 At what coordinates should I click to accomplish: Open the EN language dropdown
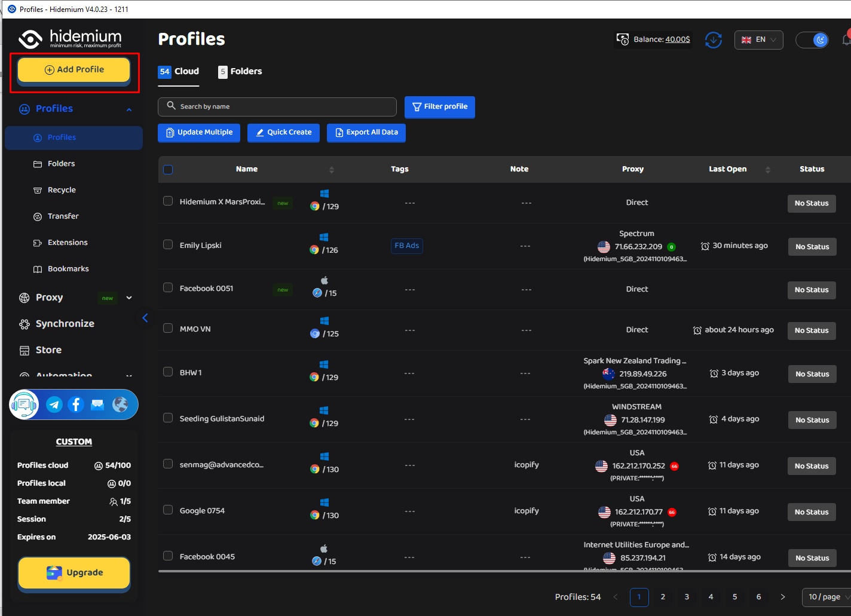tap(759, 40)
